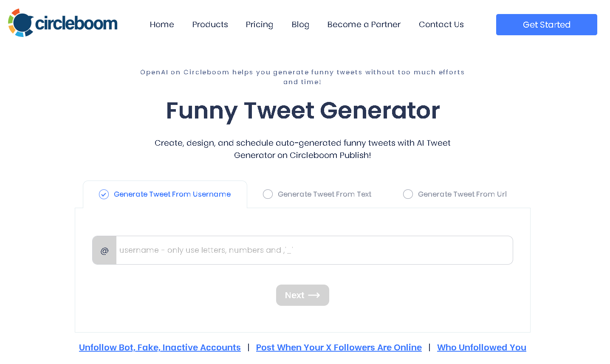Navigate to the Blog section
Image resolution: width=610 pixels, height=364 pixels.
[x=300, y=25]
